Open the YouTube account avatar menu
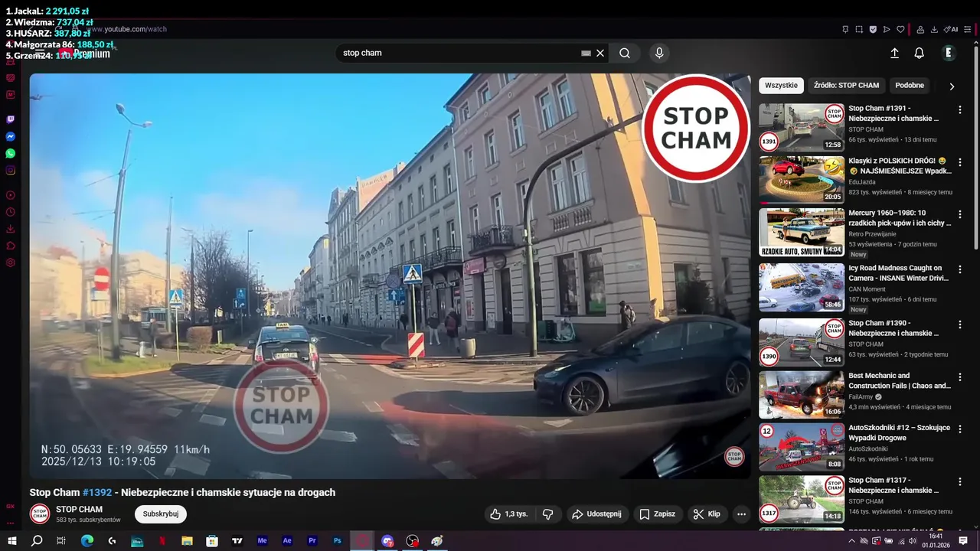Screen dimensions: 980x551 [949, 53]
